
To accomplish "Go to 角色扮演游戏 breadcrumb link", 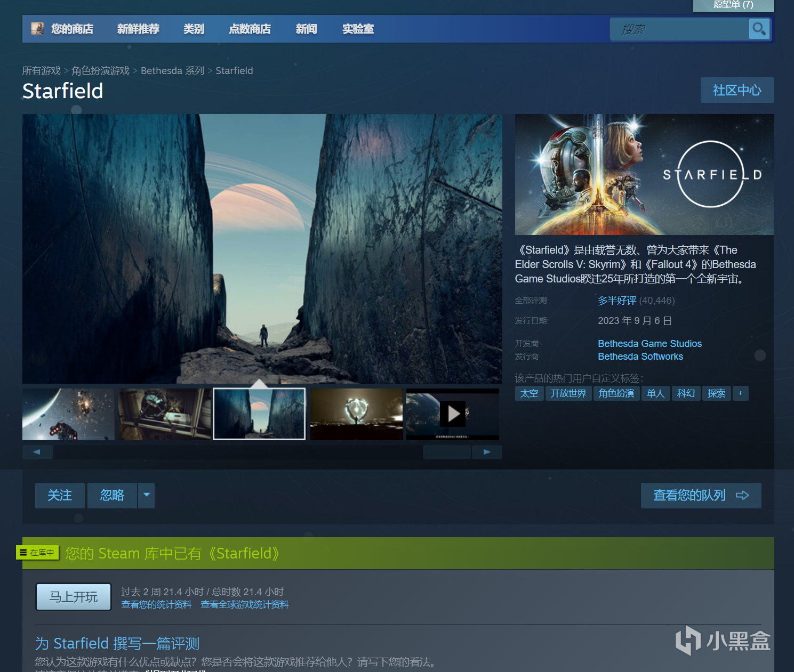I will (x=100, y=71).
